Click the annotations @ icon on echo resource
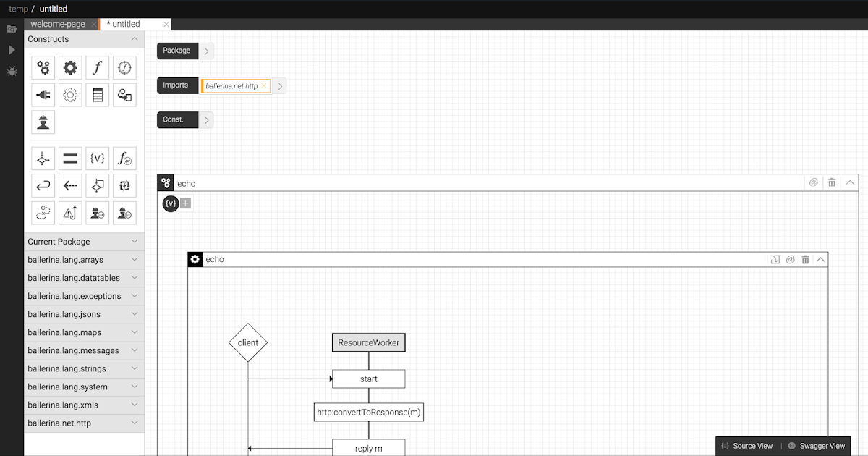 click(x=789, y=259)
